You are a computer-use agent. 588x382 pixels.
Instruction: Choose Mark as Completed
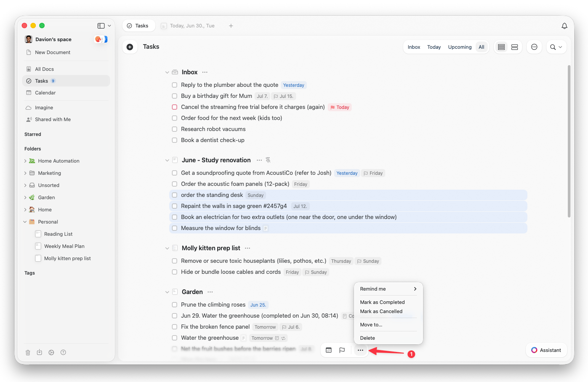[x=382, y=302]
